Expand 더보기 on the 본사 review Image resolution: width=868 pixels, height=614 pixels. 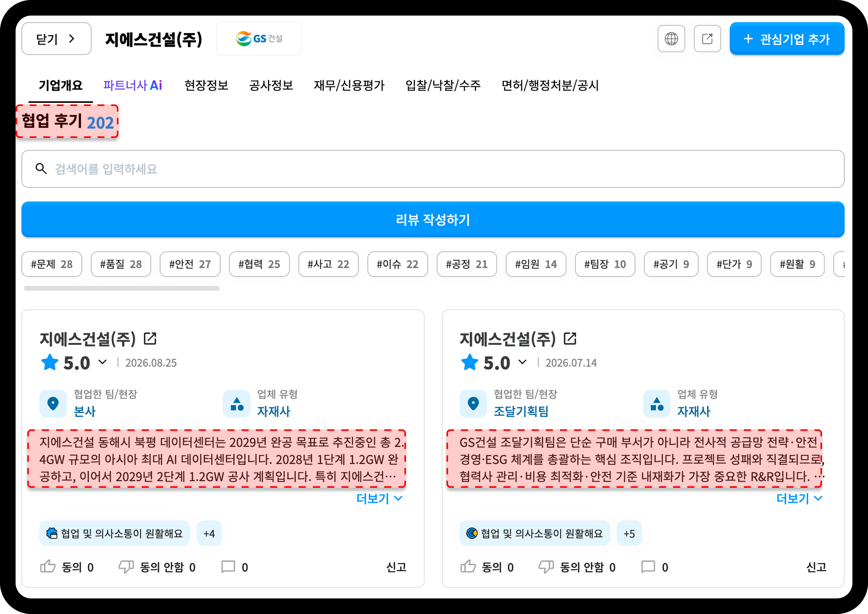[379, 499]
